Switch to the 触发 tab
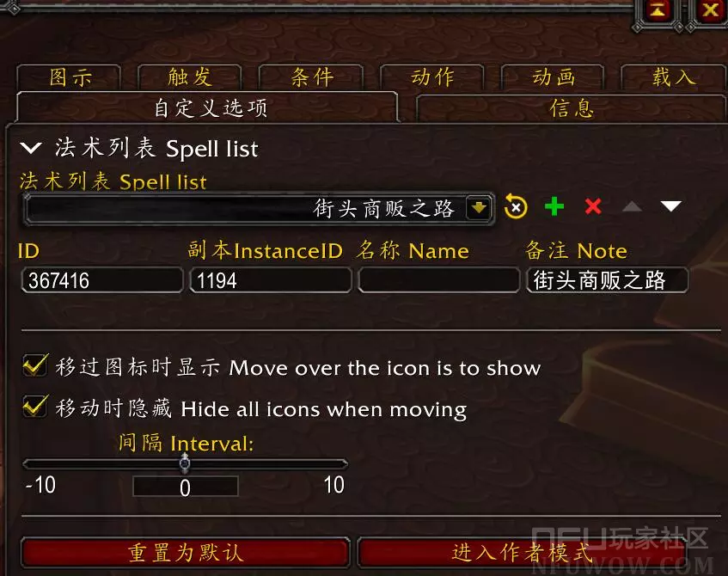 189,77
